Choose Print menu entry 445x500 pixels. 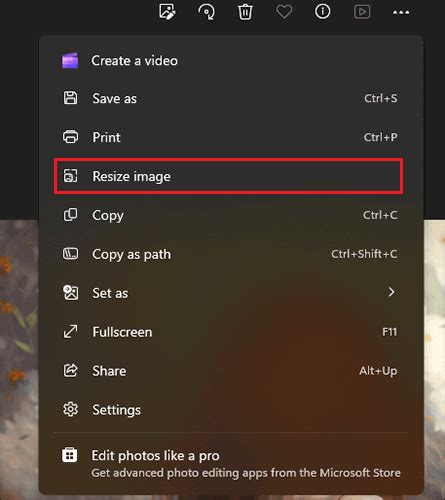pyautogui.click(x=231, y=137)
